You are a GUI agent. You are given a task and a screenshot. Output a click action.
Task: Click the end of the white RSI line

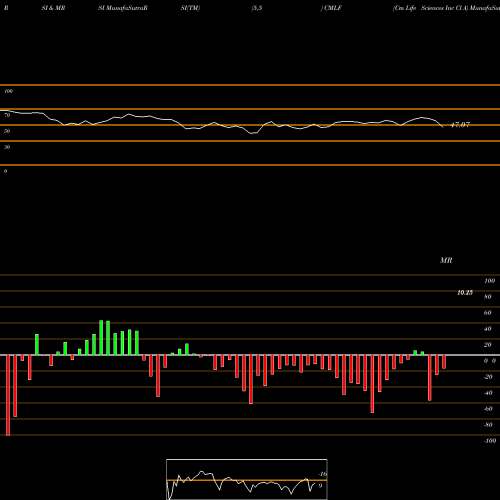coord(443,127)
